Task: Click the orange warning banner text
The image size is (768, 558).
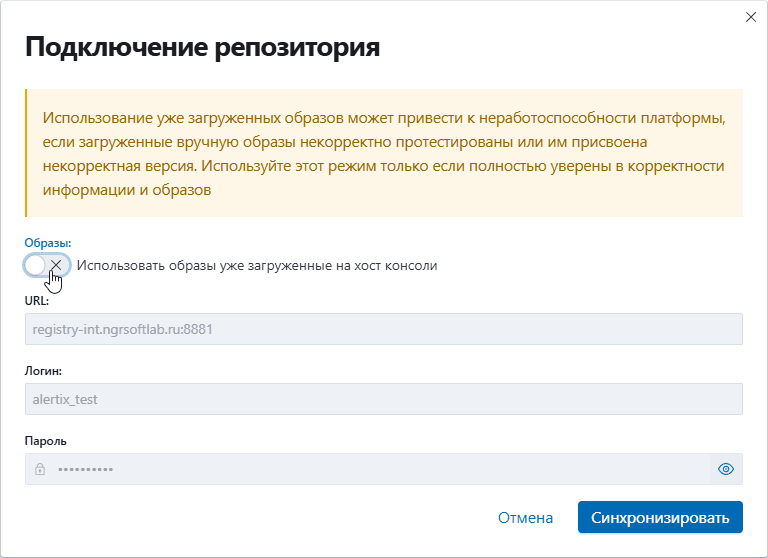Action: click(384, 153)
